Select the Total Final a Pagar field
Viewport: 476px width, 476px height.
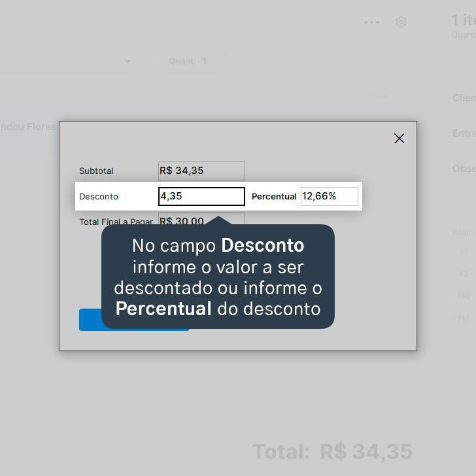pos(201,219)
